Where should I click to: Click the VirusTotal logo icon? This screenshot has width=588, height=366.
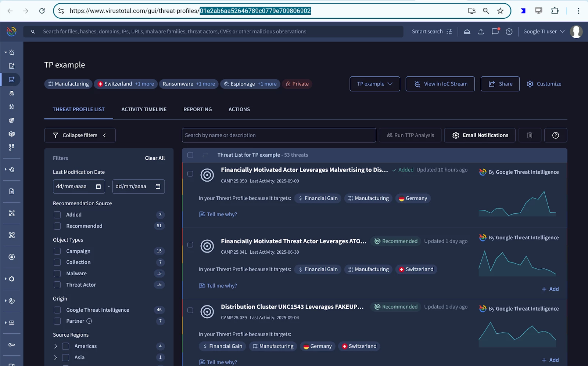(x=11, y=32)
